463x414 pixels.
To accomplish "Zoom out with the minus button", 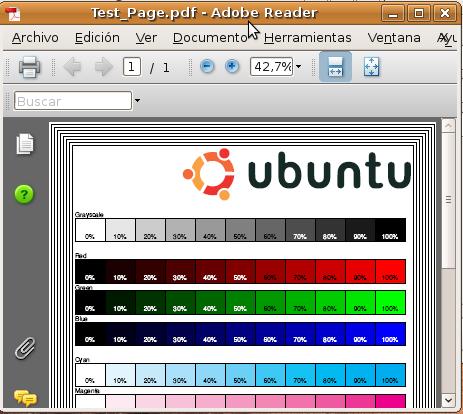I will 207,66.
